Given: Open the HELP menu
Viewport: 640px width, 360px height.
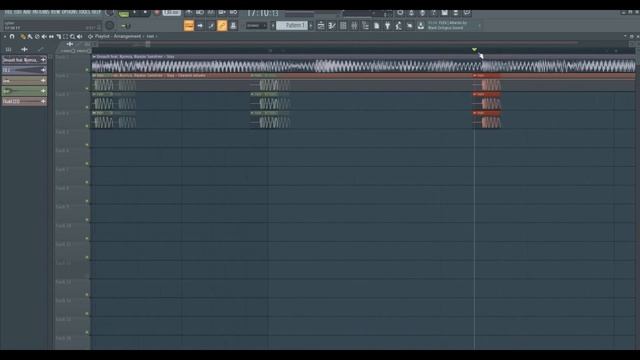Looking at the screenshot, I should click(x=96, y=13).
